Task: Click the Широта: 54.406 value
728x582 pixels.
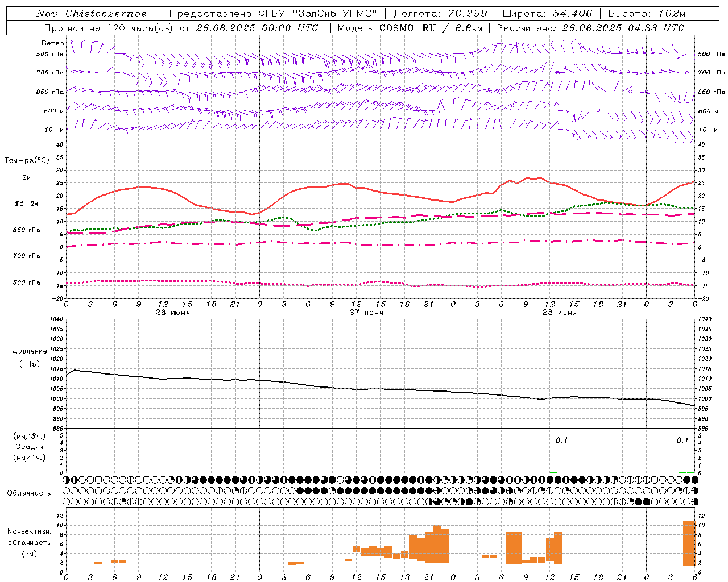Action: [547, 14]
